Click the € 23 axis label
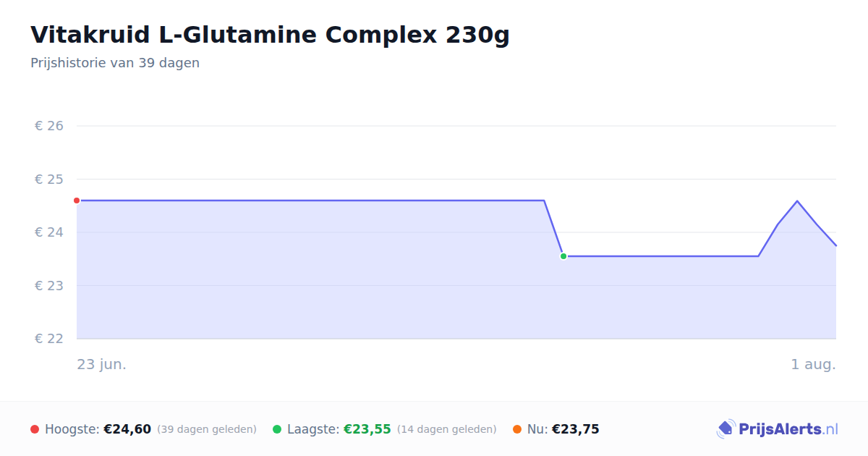 (x=49, y=286)
